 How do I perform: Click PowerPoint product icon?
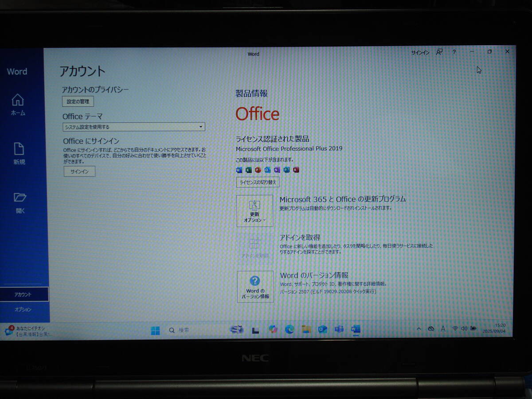[258, 170]
